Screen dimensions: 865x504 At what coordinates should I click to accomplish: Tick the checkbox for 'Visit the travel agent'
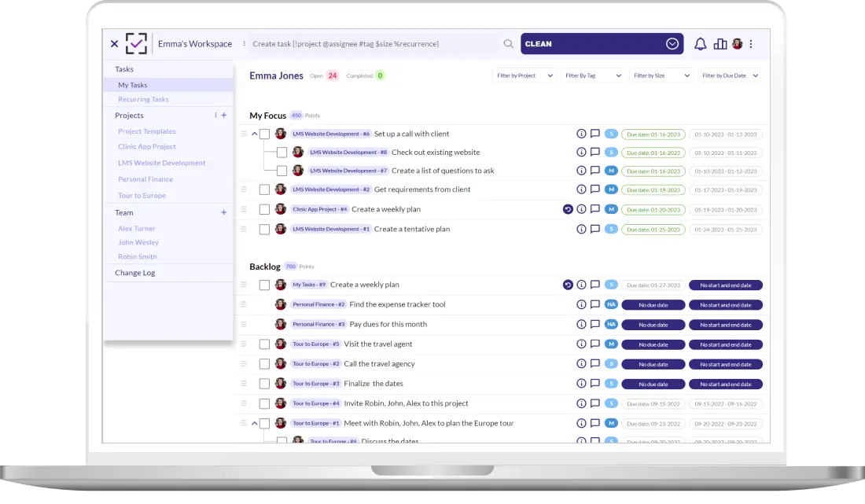(x=264, y=344)
